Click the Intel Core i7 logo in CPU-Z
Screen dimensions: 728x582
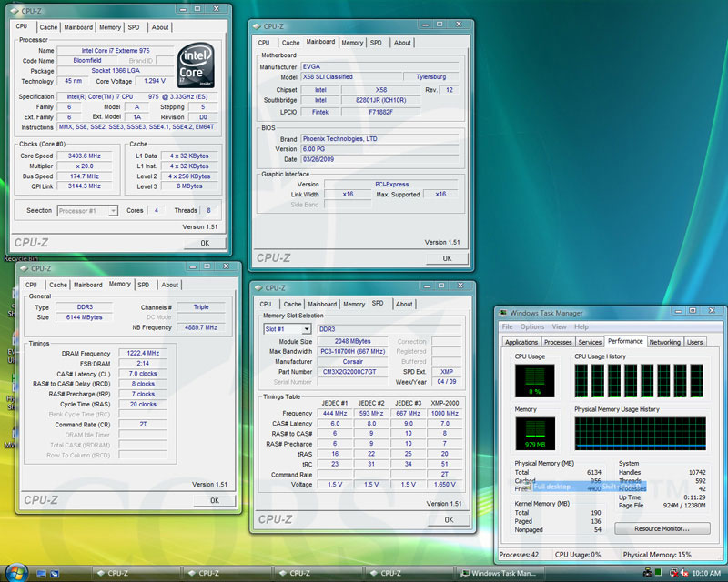196,65
